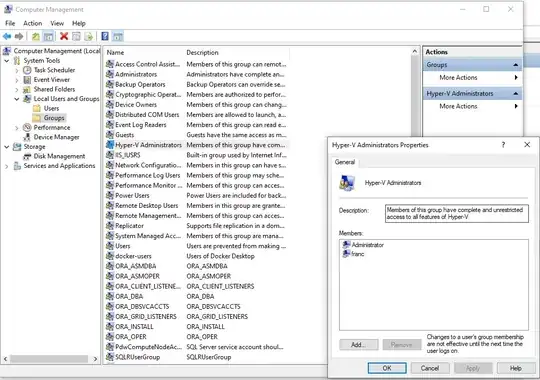Viewport: 540px width, 380px height.
Task: Collapse the Groups section in Actions pane
Action: 516,65
